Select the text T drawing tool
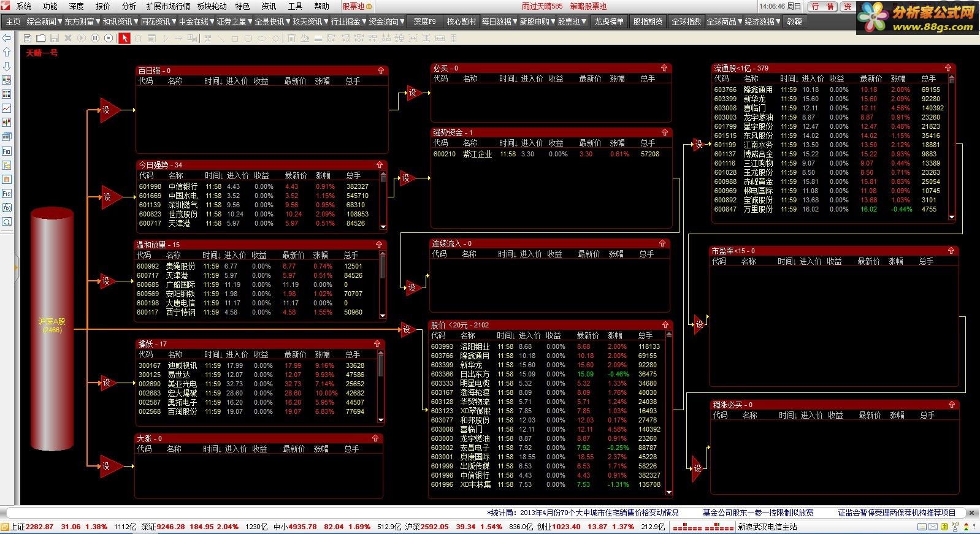This screenshot has width=980, height=534. 207,38
